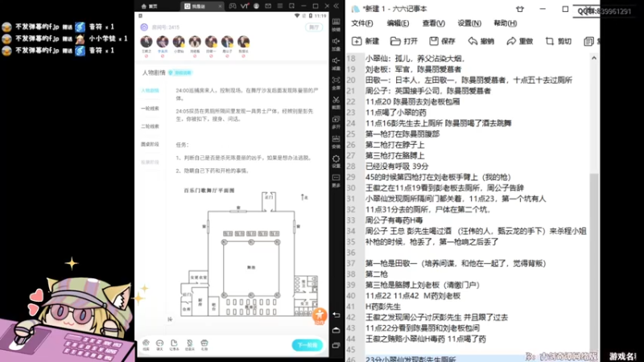644x362 pixels.
Task: Tap the Android back arrow in emulator sidebar
Action: [336, 315]
